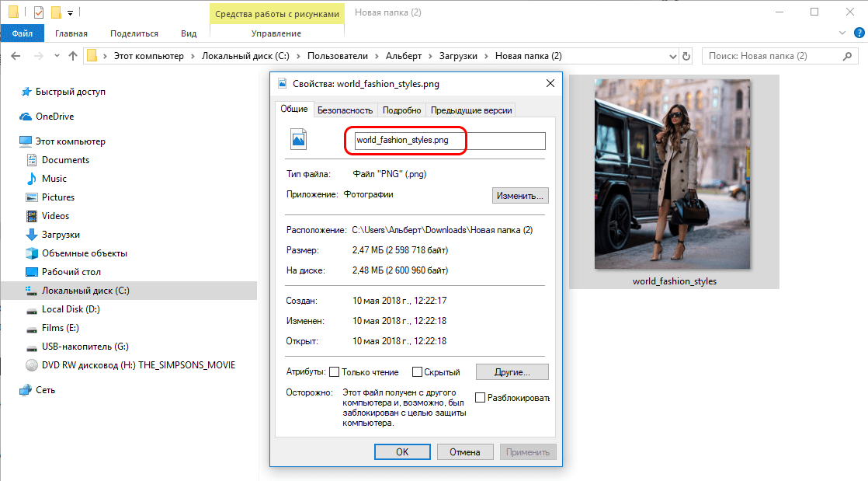Open DVD RW дисковод (H:) drive

pyautogui.click(x=138, y=365)
